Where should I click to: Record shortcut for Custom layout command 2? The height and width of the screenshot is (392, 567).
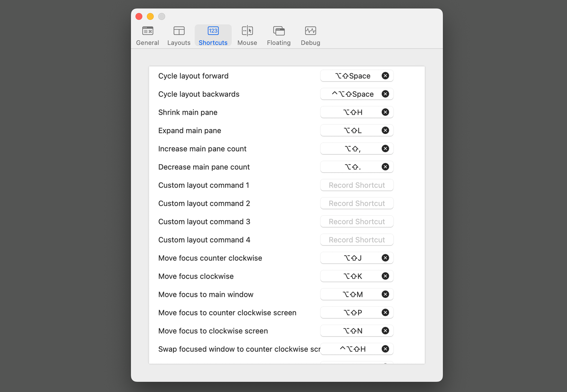(x=356, y=203)
